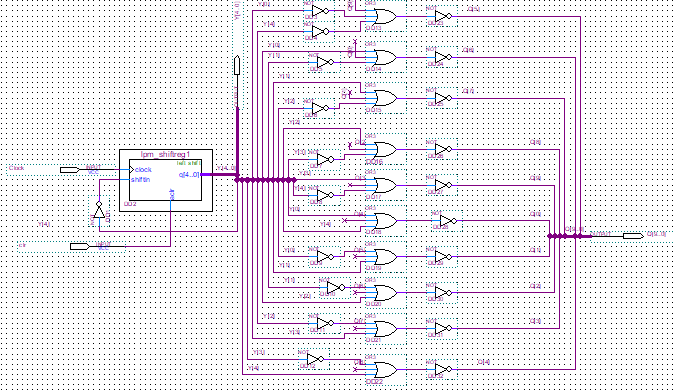Select OR3 gate DD14
Image resolution: width=674 pixels, height=392 pixels.
pyautogui.click(x=386, y=57)
